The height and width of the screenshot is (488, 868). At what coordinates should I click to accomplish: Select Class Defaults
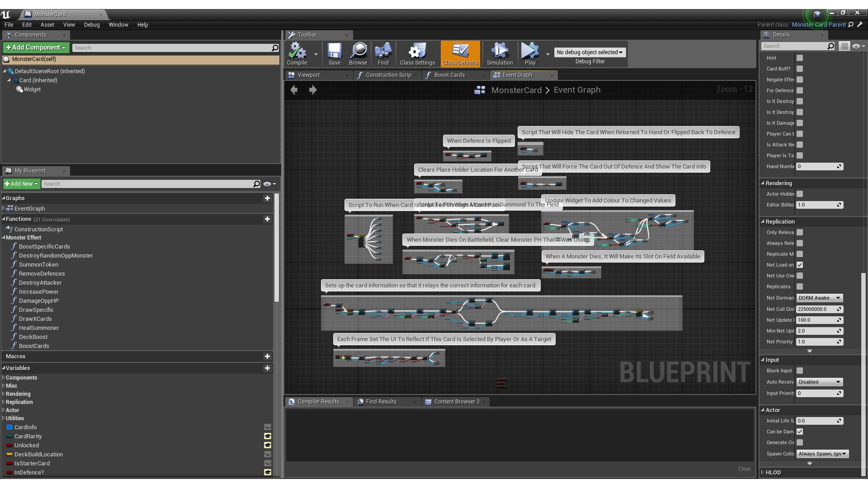point(460,53)
